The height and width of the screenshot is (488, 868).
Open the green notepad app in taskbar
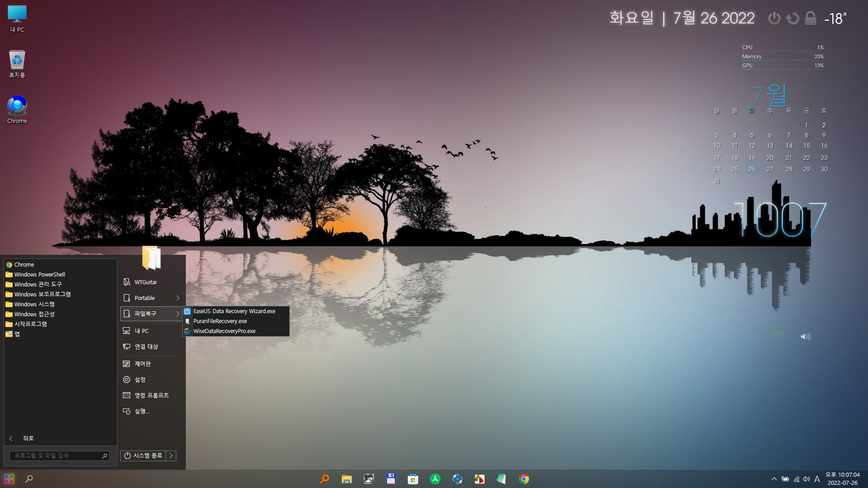501,479
